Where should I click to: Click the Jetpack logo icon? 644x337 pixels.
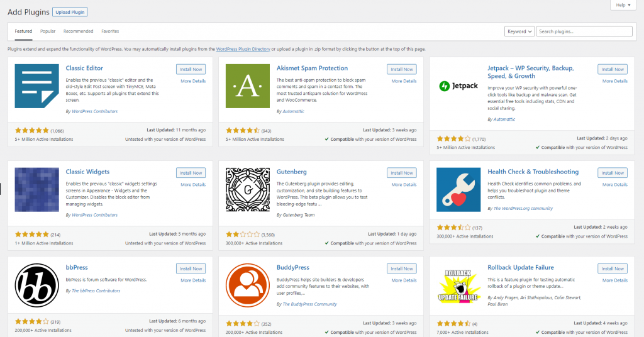click(x=458, y=86)
